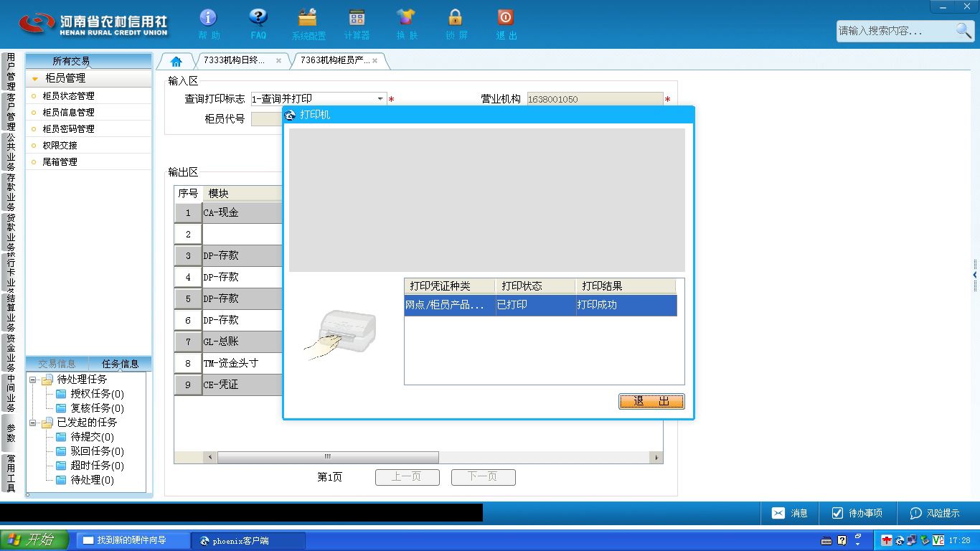Image resolution: width=980 pixels, height=551 pixels.
Task: Collapse the 待处理任务 tree node
Action: coord(33,380)
